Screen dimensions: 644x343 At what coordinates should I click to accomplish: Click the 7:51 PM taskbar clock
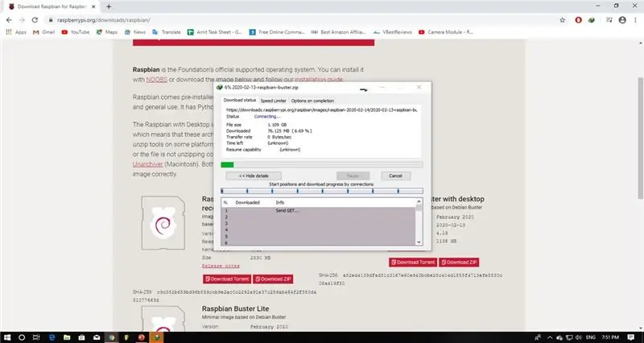click(611, 337)
